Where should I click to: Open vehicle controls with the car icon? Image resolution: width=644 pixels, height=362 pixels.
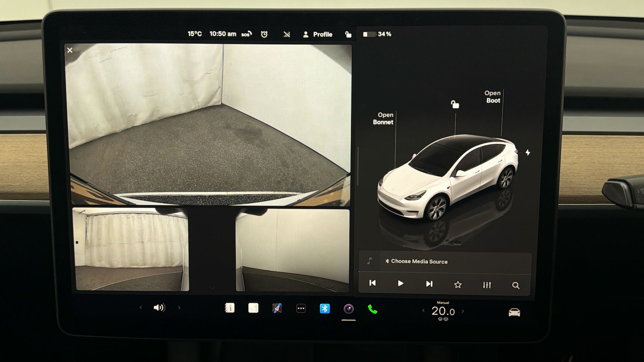click(x=514, y=313)
